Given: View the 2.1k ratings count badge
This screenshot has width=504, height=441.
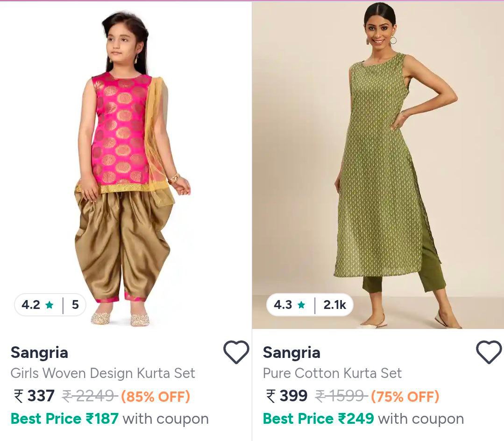Looking at the screenshot, I should pyautogui.click(x=334, y=305).
